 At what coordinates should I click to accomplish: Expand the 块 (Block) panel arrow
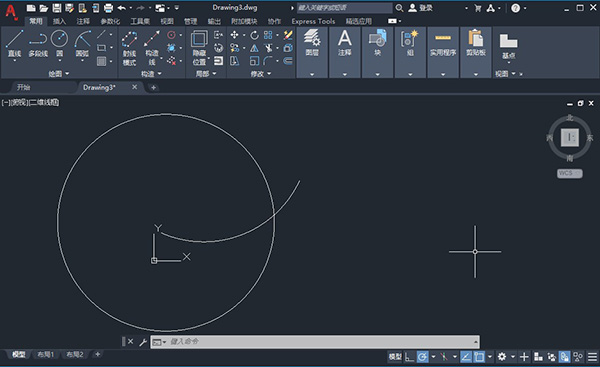coord(377,74)
